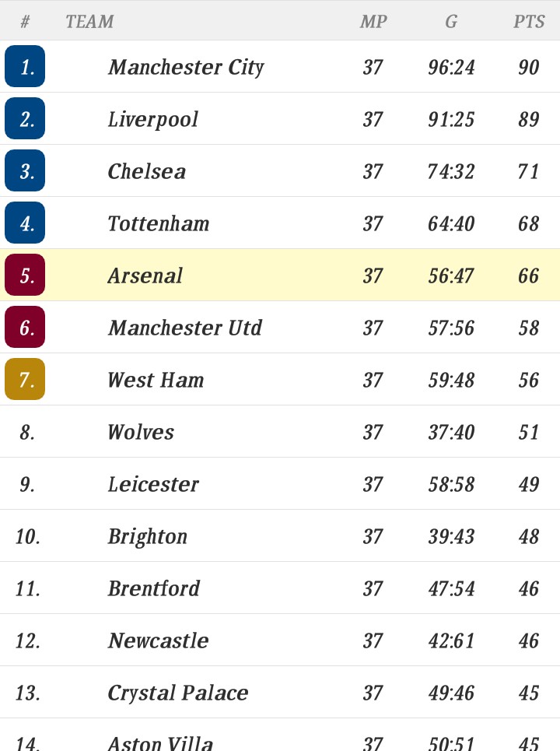
Task: Sort table by PTS column header
Action: [529, 22]
